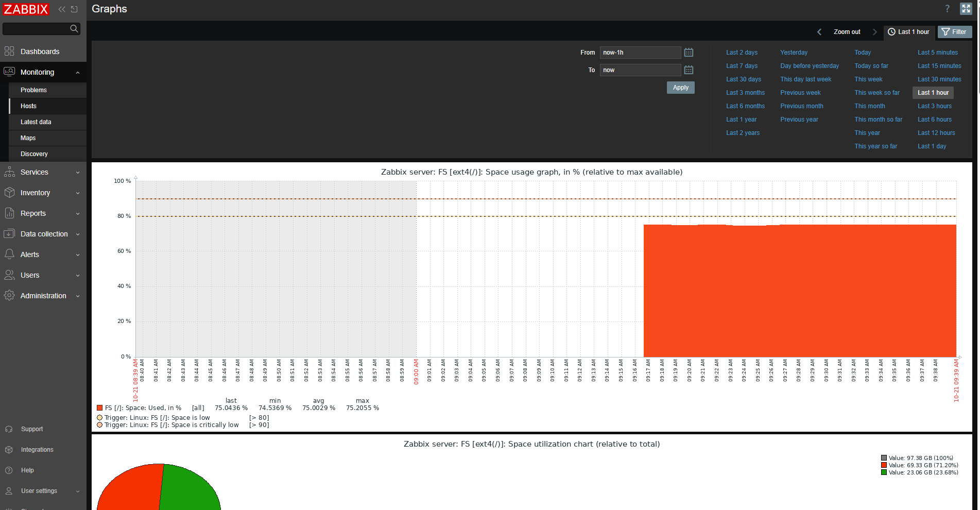Screen dimensions: 980x510
Task: Click the search magnifier icon
Action: [x=74, y=29]
